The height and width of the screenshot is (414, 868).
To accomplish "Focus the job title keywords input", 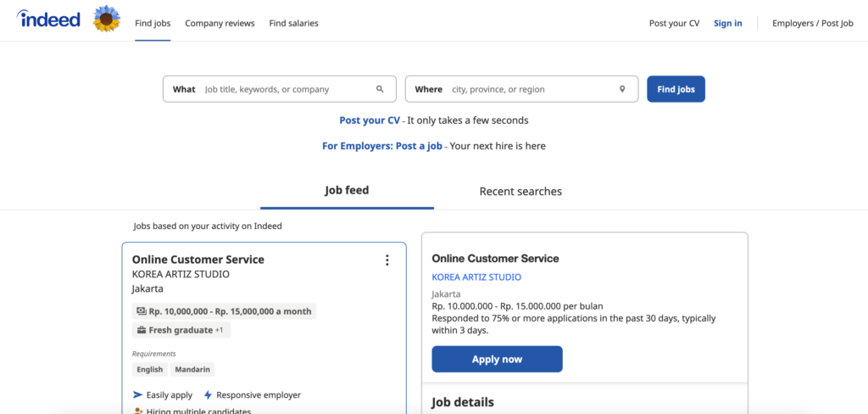I will (x=287, y=89).
